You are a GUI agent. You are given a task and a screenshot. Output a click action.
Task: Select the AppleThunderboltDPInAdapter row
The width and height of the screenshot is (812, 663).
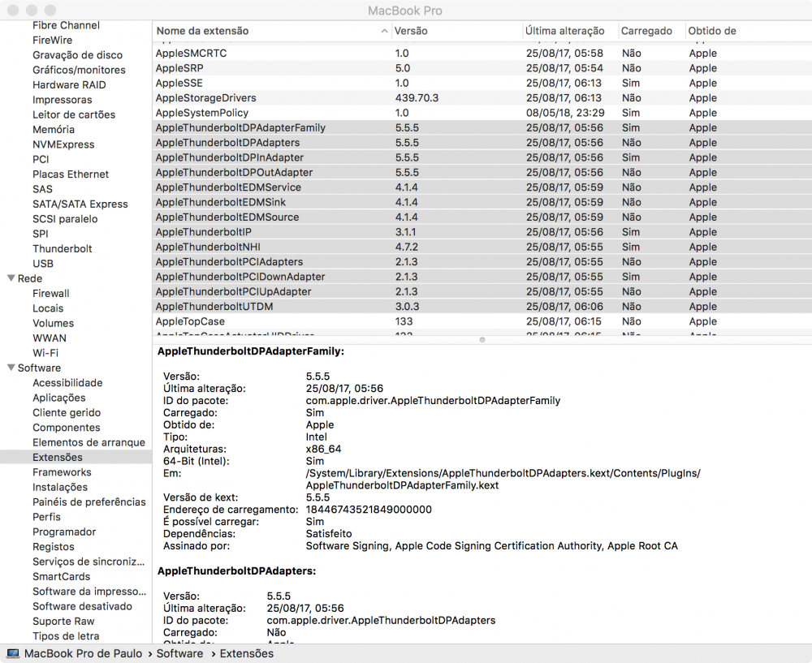coord(482,158)
